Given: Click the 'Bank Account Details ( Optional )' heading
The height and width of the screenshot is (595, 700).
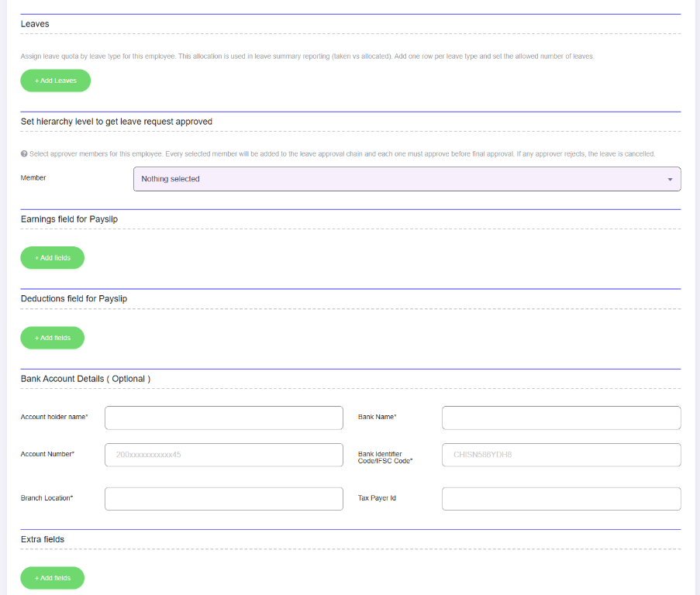Looking at the screenshot, I should point(86,379).
